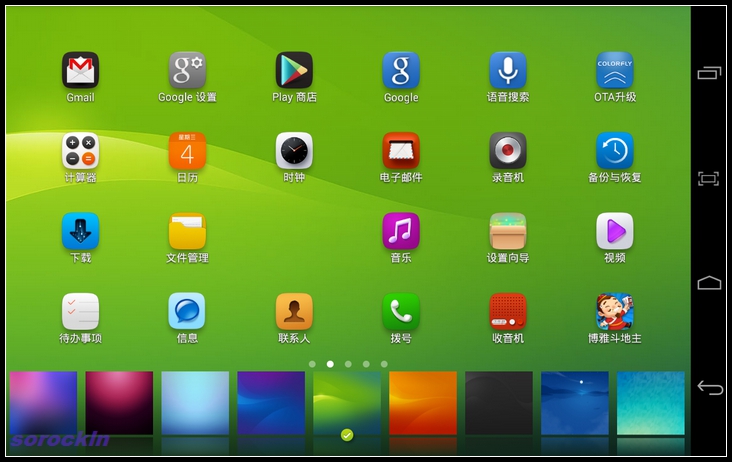The height and width of the screenshot is (462, 732).
Task: Open the 收音机 radio app
Action: [508, 311]
